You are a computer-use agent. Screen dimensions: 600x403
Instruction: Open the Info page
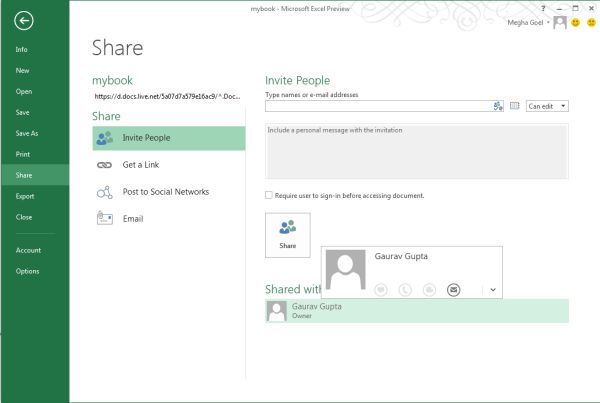point(21,49)
